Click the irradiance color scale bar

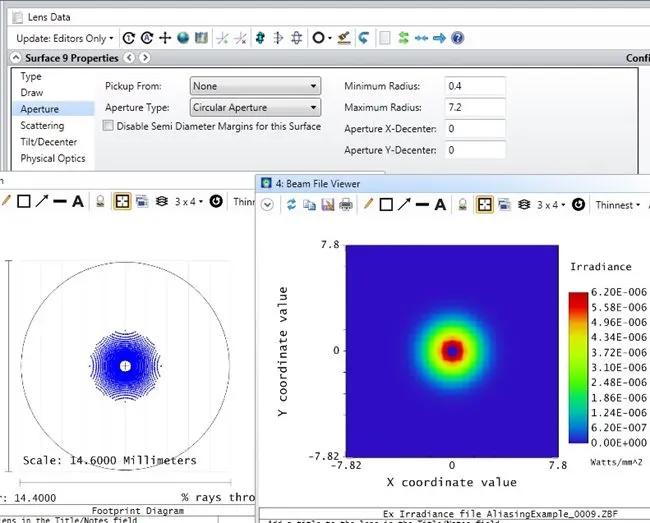[x=578, y=367]
